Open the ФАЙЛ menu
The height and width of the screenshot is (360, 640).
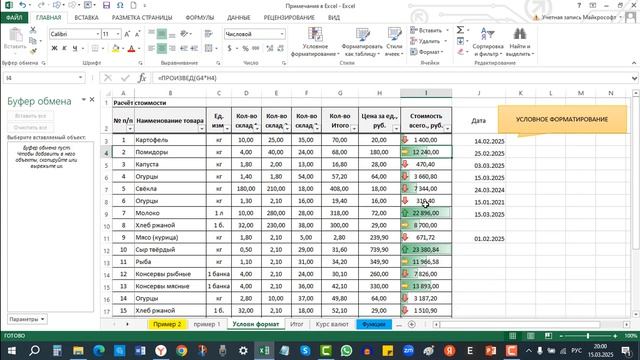click(14, 18)
